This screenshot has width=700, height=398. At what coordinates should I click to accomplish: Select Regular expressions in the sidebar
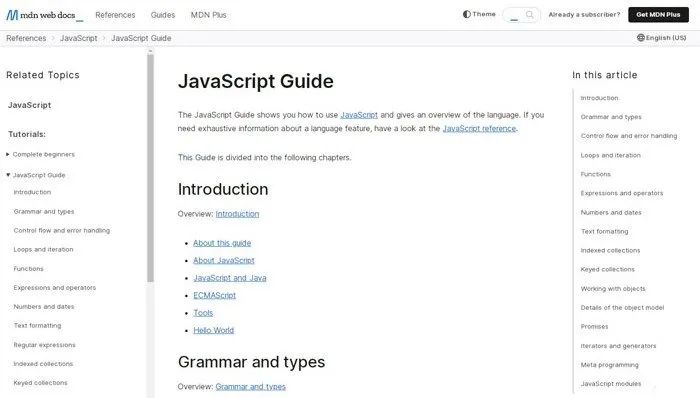coord(44,345)
